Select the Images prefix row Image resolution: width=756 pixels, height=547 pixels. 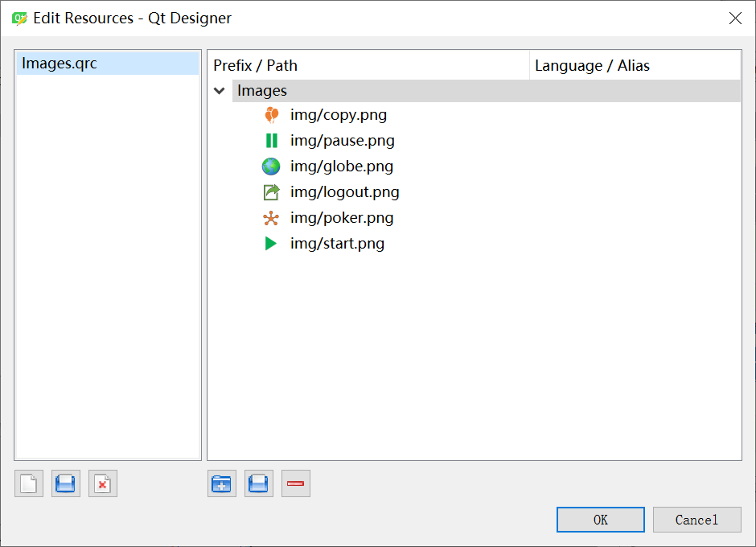pyautogui.click(x=486, y=91)
